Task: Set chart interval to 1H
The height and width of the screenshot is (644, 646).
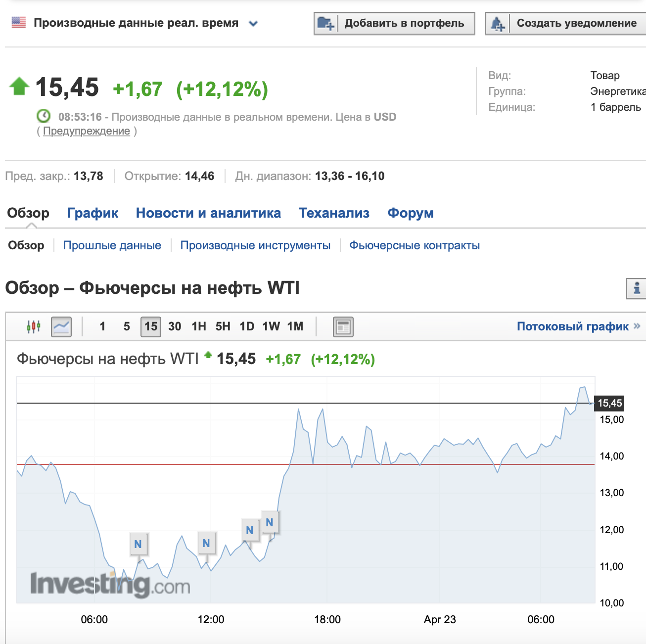Action: pos(199,326)
